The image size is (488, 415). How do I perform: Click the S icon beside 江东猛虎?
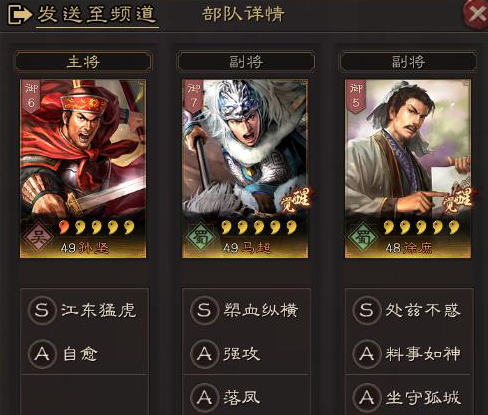coord(42,310)
